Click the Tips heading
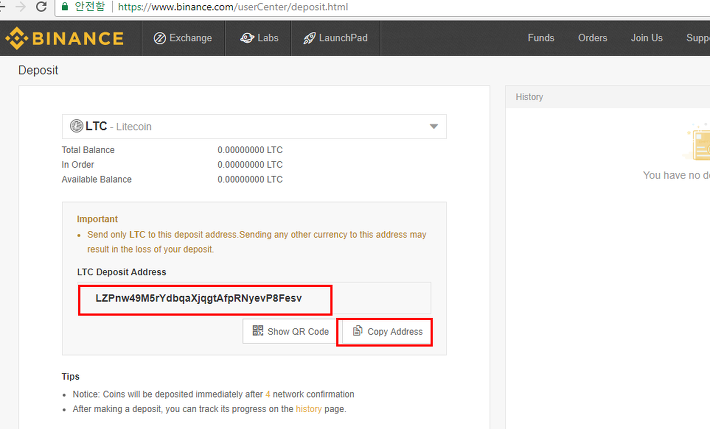The height and width of the screenshot is (429, 710). [x=71, y=377]
